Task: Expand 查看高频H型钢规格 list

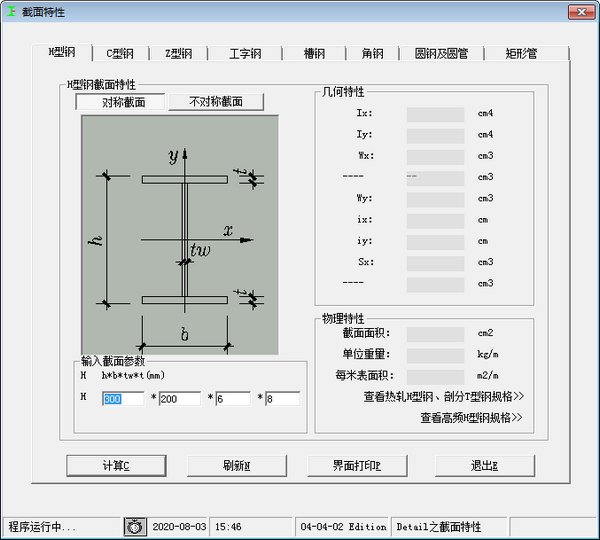Action: click(471, 418)
